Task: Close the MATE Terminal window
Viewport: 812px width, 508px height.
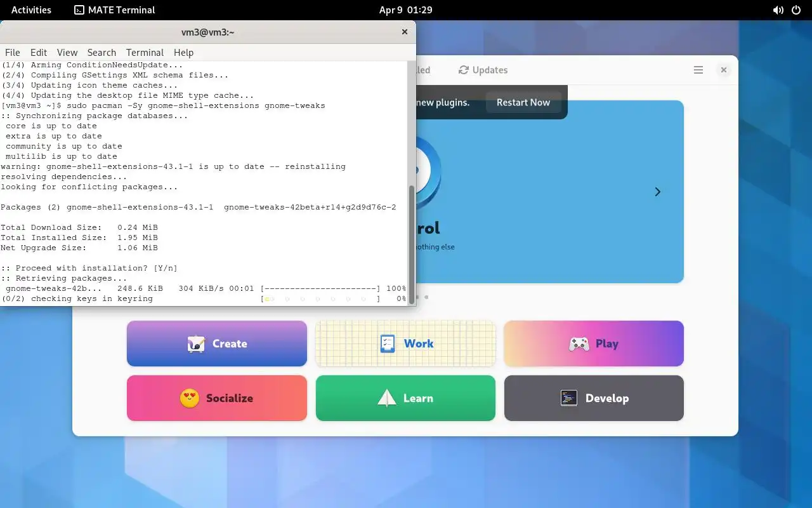Action: click(405, 32)
